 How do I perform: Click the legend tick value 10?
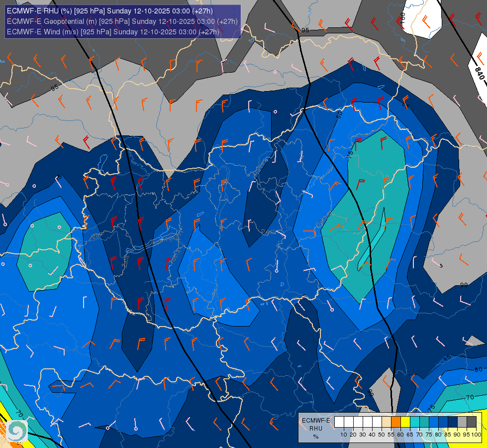click(x=344, y=435)
